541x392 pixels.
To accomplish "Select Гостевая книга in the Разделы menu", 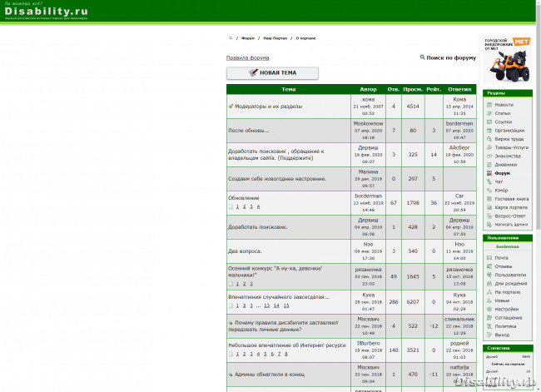I will coord(511,199).
